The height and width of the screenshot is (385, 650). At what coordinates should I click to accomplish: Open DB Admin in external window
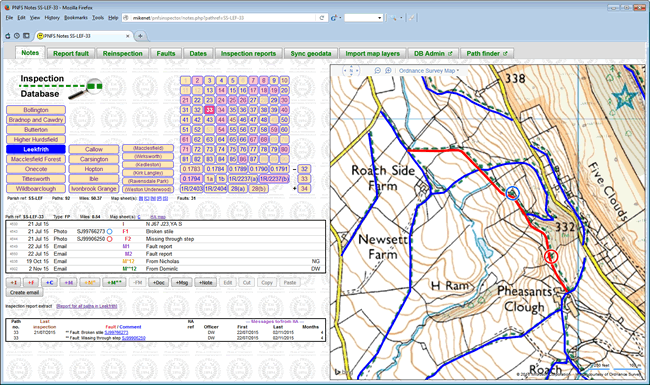433,53
